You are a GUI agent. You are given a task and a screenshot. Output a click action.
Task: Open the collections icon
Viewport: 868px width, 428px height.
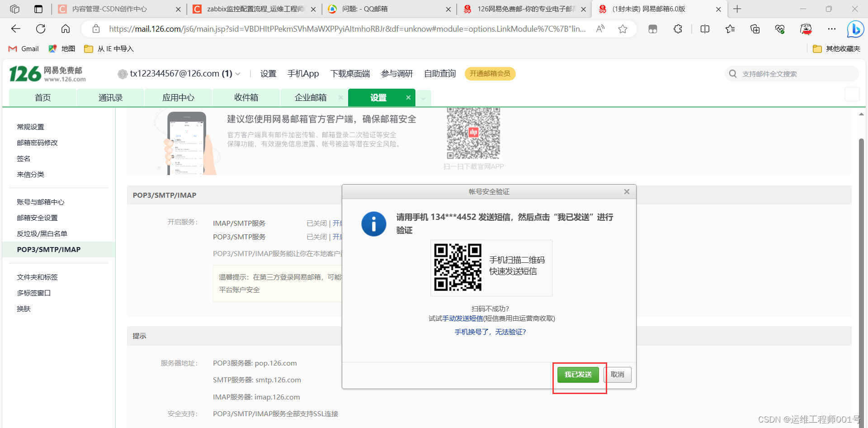pos(755,29)
